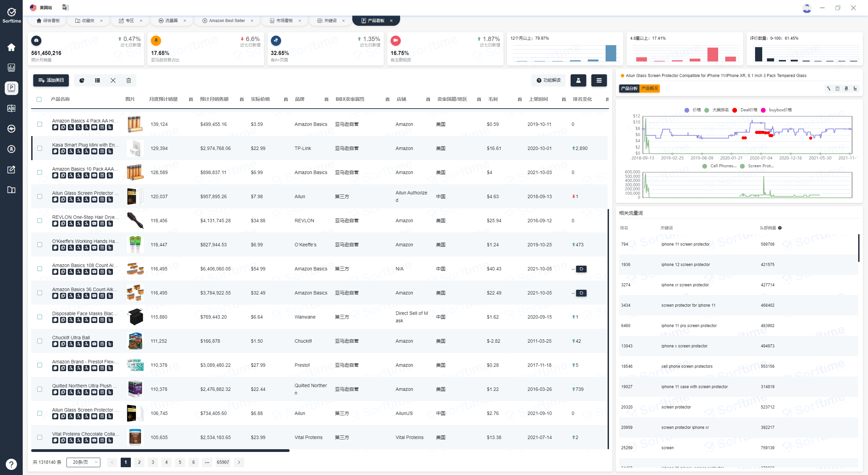Open the favorites folder icon in sidebar

pyautogui.click(x=11, y=190)
